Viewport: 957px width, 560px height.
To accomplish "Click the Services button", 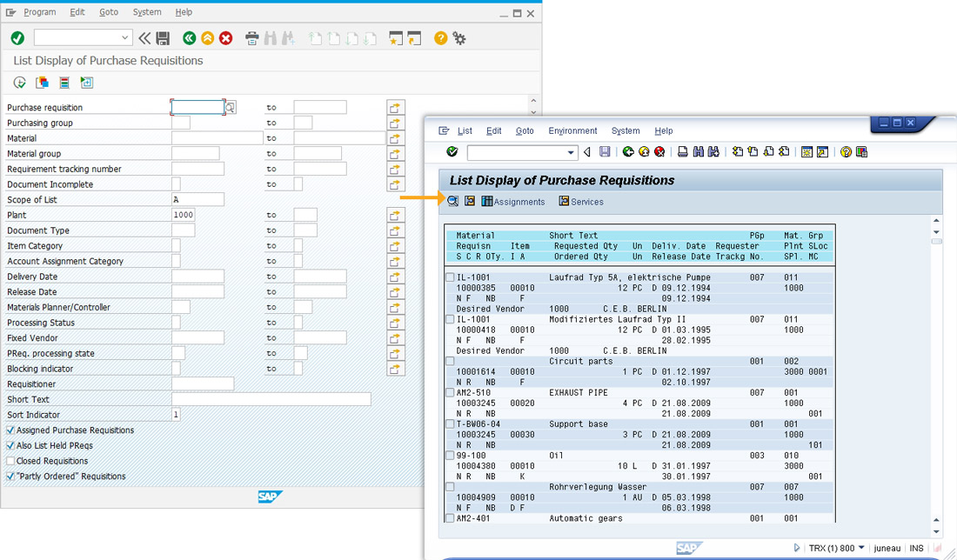I will (581, 202).
